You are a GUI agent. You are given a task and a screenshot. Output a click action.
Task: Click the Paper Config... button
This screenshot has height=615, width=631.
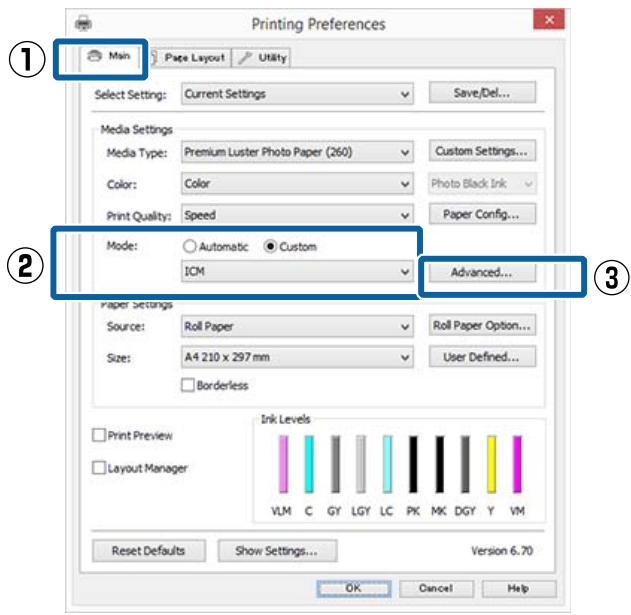[482, 214]
